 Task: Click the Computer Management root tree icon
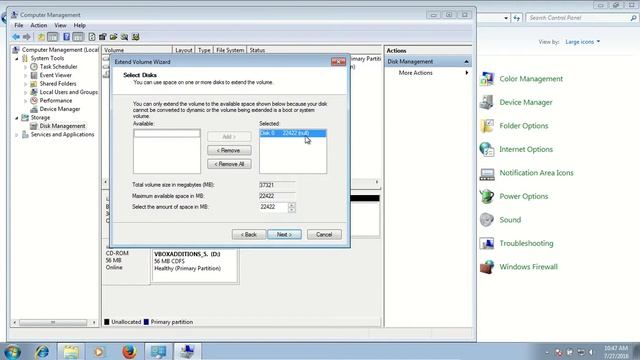16,50
